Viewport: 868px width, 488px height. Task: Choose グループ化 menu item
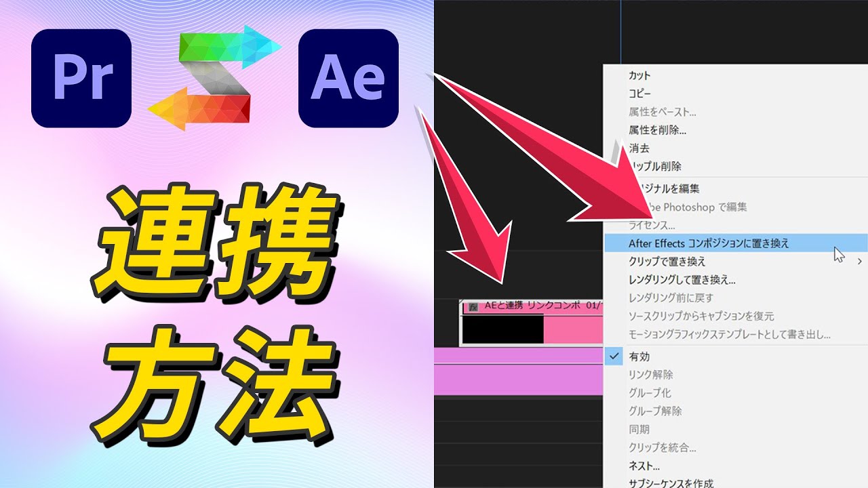point(650,393)
